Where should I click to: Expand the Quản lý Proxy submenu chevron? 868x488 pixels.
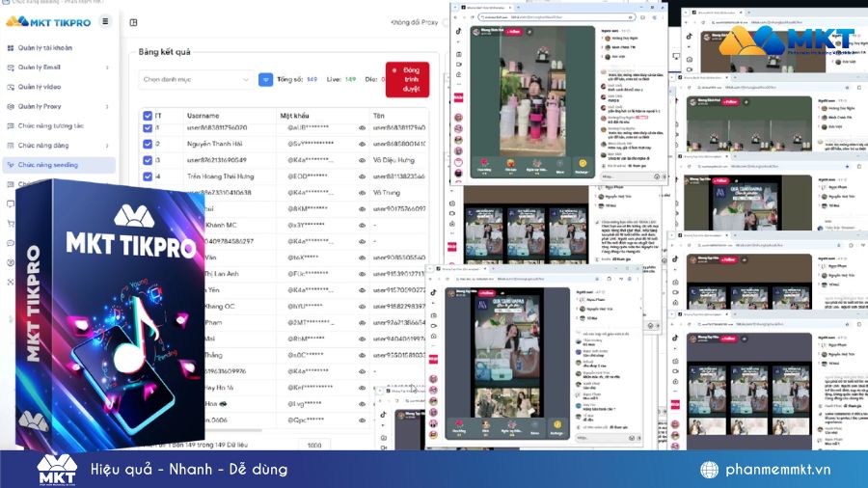pos(107,107)
